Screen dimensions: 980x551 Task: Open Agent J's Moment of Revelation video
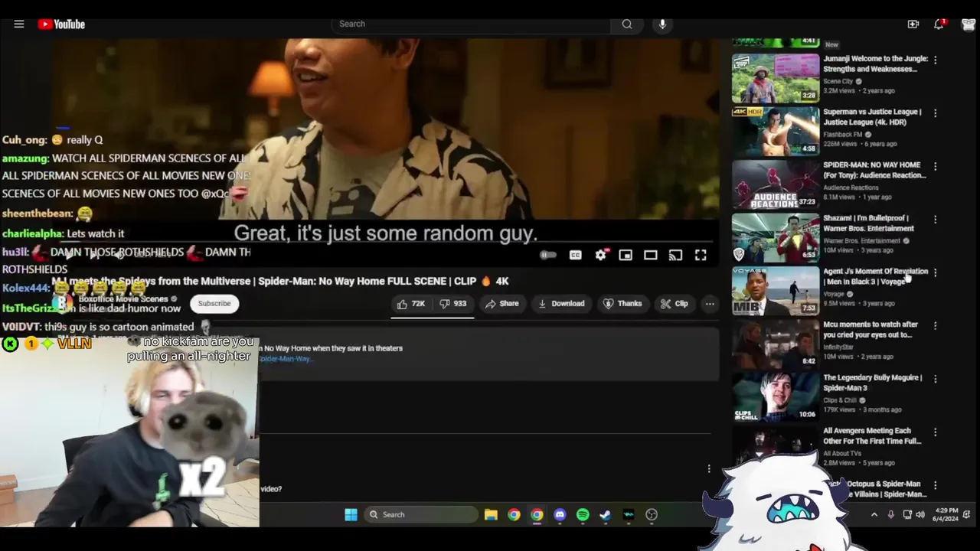click(776, 292)
